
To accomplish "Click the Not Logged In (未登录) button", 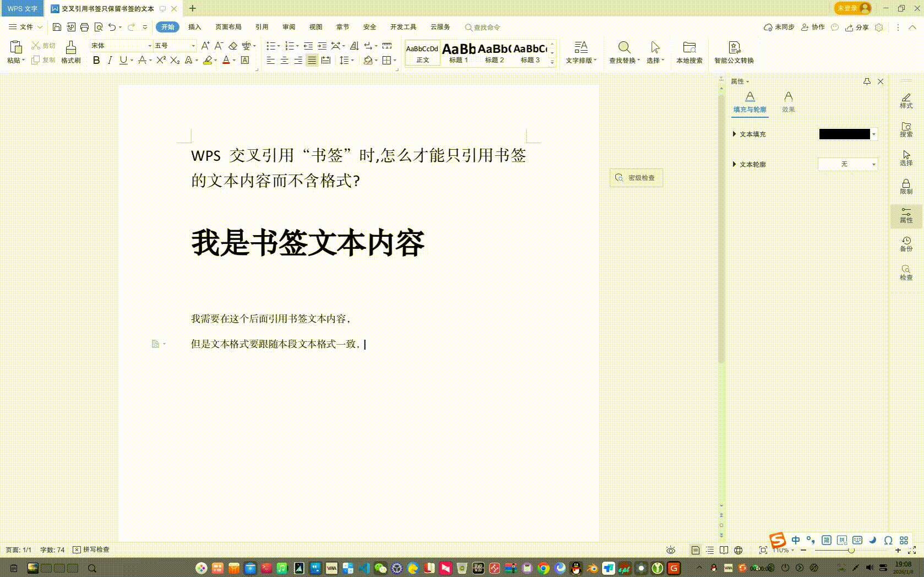I will [852, 8].
